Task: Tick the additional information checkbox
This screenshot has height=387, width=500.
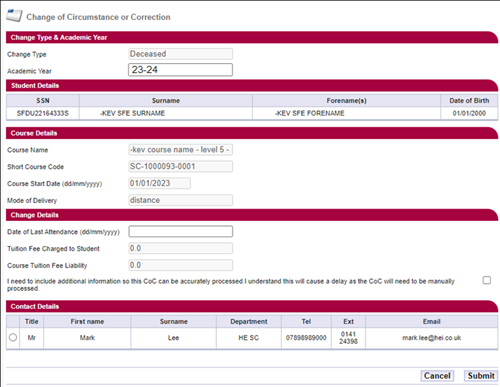Action: click(x=487, y=280)
